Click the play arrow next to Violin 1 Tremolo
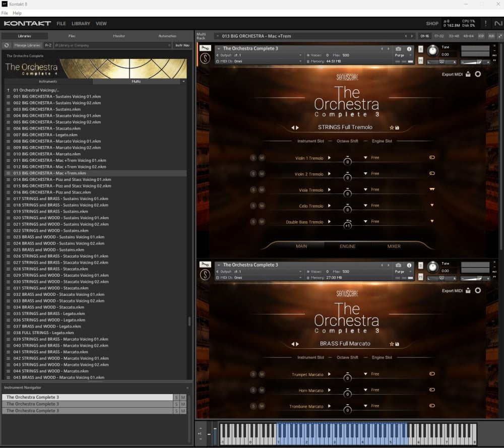Viewport: 504px width, 448px height. (x=329, y=158)
